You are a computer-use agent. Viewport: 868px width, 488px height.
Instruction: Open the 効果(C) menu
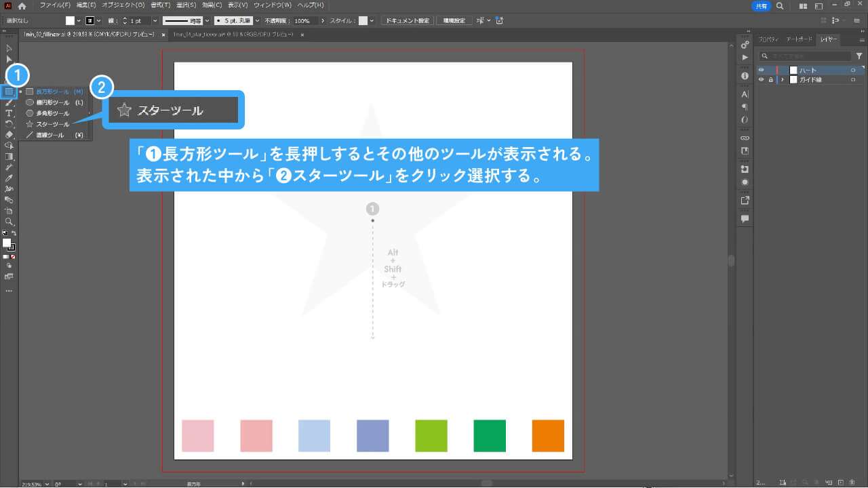[213, 5]
